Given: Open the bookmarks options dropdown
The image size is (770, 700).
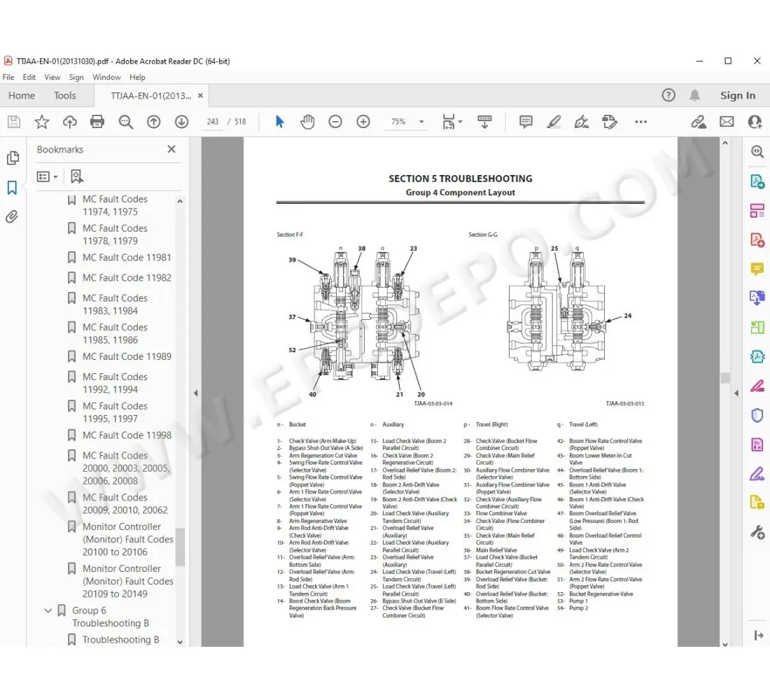Looking at the screenshot, I should tap(48, 176).
